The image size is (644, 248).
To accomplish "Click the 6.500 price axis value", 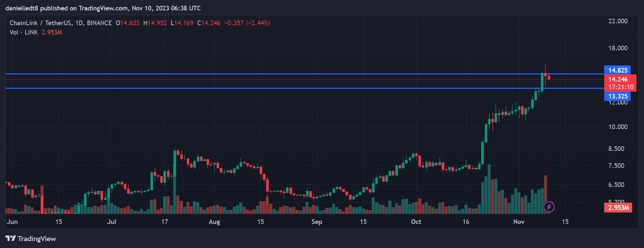I will pyautogui.click(x=616, y=185).
